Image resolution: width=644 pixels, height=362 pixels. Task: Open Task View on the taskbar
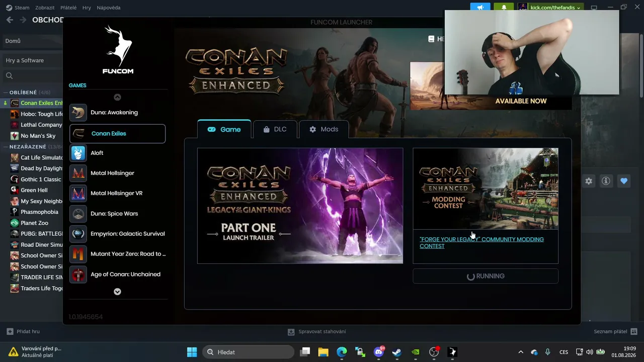point(305,352)
